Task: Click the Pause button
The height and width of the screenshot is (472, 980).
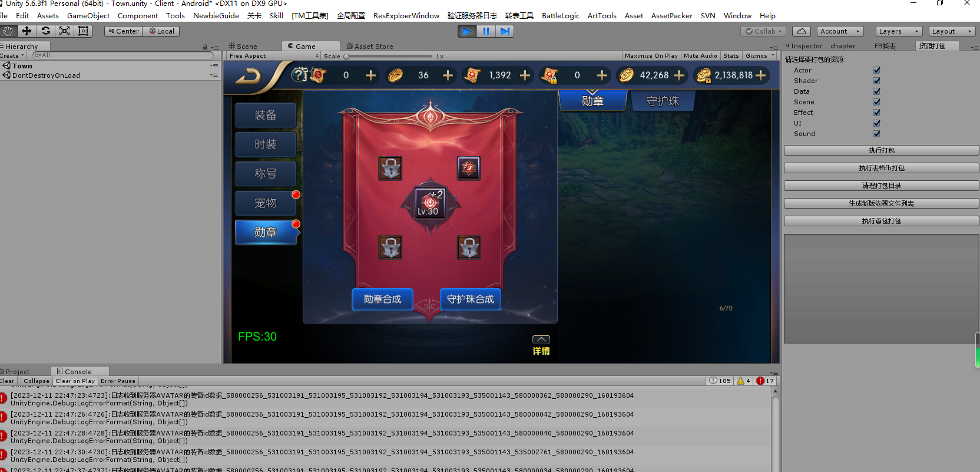Action: [486, 31]
